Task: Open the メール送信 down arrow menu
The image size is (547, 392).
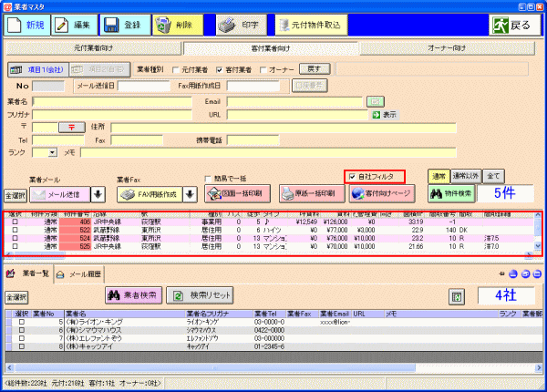Action: click(x=98, y=194)
